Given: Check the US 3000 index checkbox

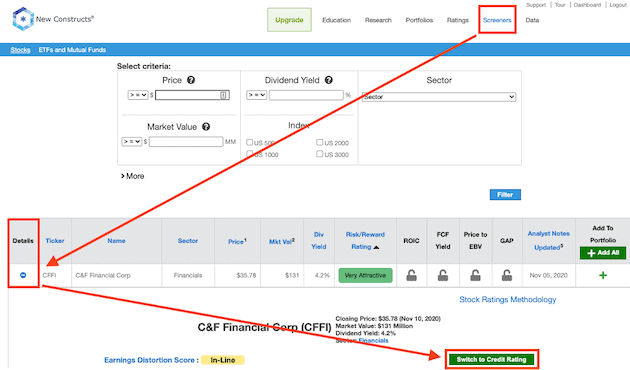Looking at the screenshot, I should [319, 154].
